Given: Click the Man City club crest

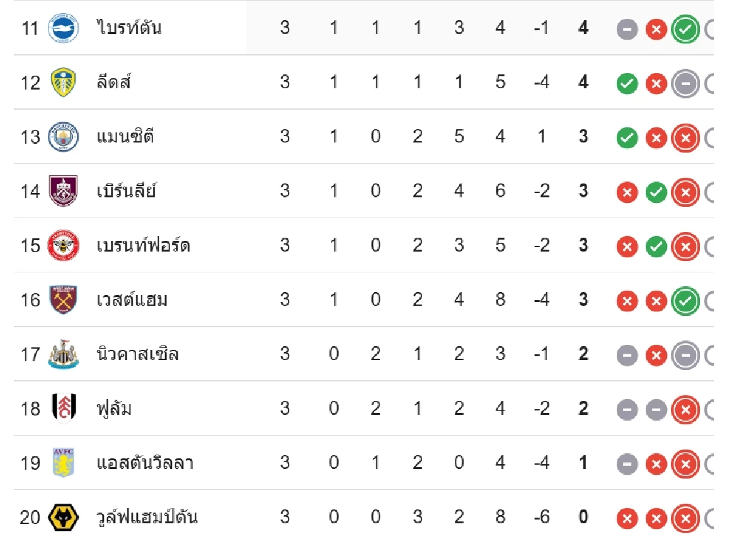Looking at the screenshot, I should pos(64,137).
